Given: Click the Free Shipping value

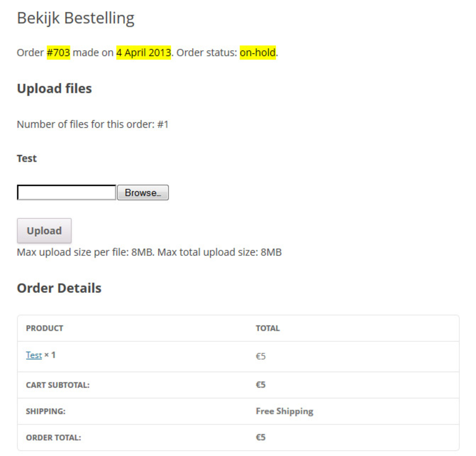Looking at the screenshot, I should (x=284, y=411).
